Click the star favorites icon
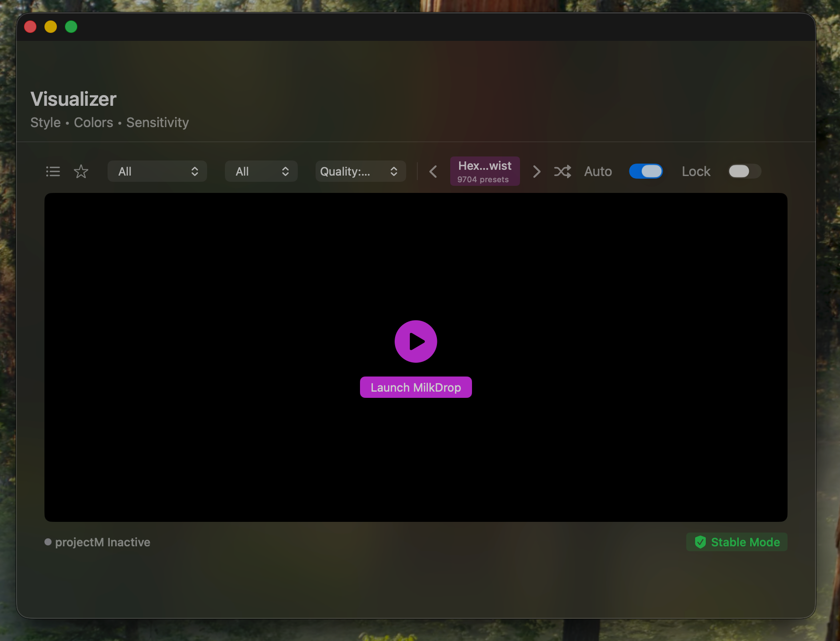Screen dimensions: 840x641 (81, 172)
